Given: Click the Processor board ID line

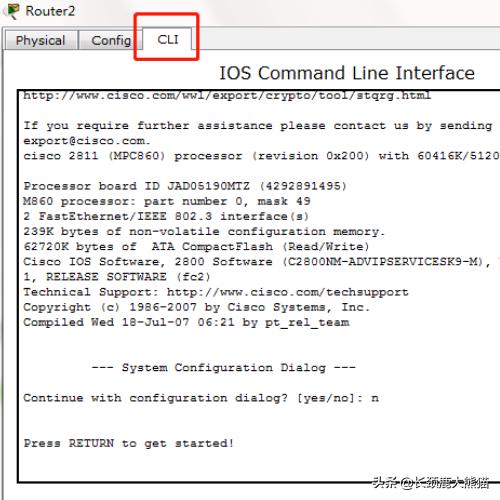Looking at the screenshot, I should (185, 186).
